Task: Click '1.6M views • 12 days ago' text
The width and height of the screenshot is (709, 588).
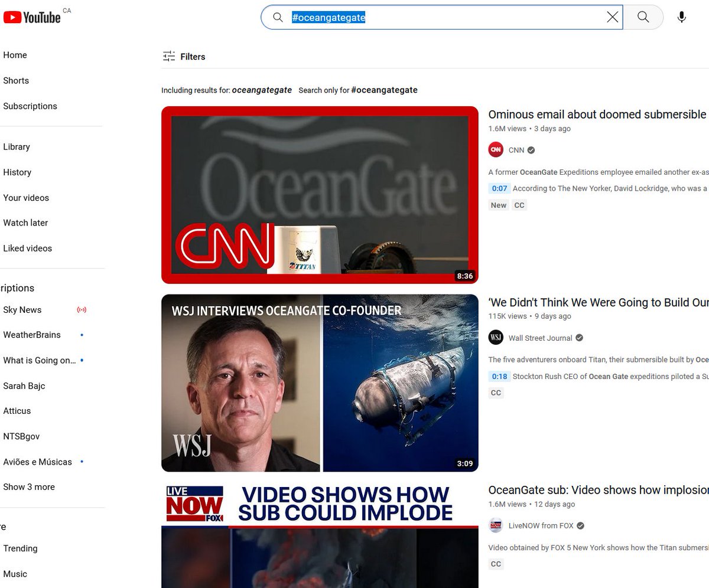Action: [532, 504]
